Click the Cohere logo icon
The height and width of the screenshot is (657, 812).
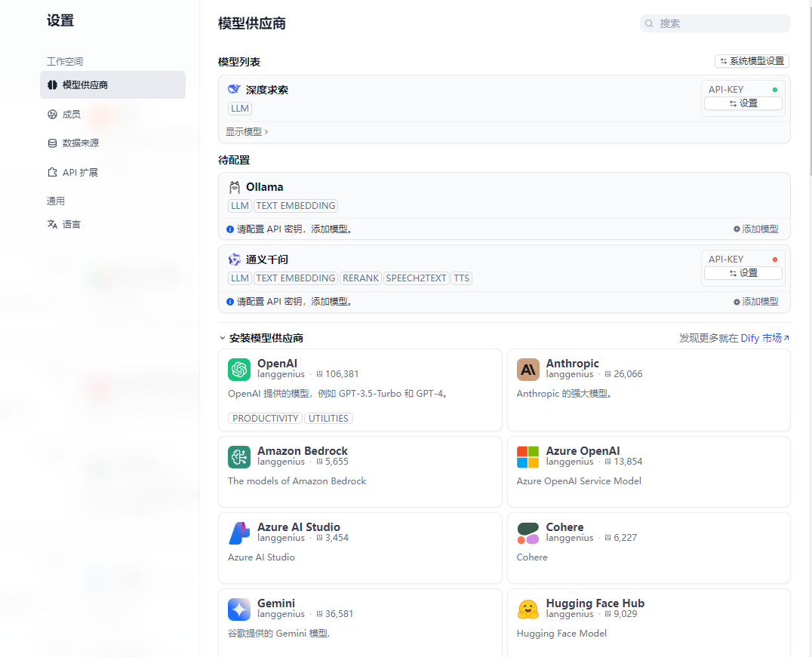point(527,533)
